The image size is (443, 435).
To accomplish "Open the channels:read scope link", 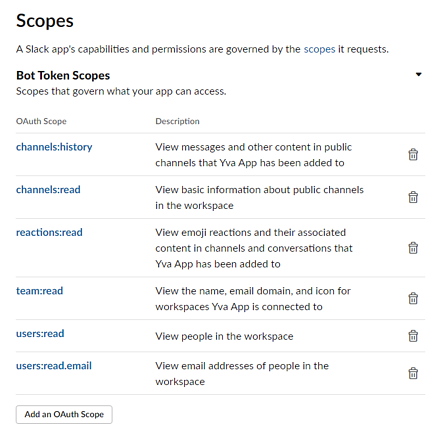I will pos(48,190).
